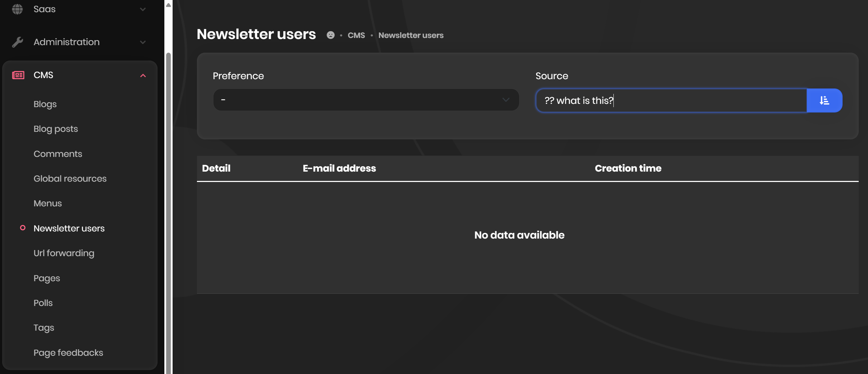Open Blogs in the CMS menu
868x374 pixels.
point(45,104)
